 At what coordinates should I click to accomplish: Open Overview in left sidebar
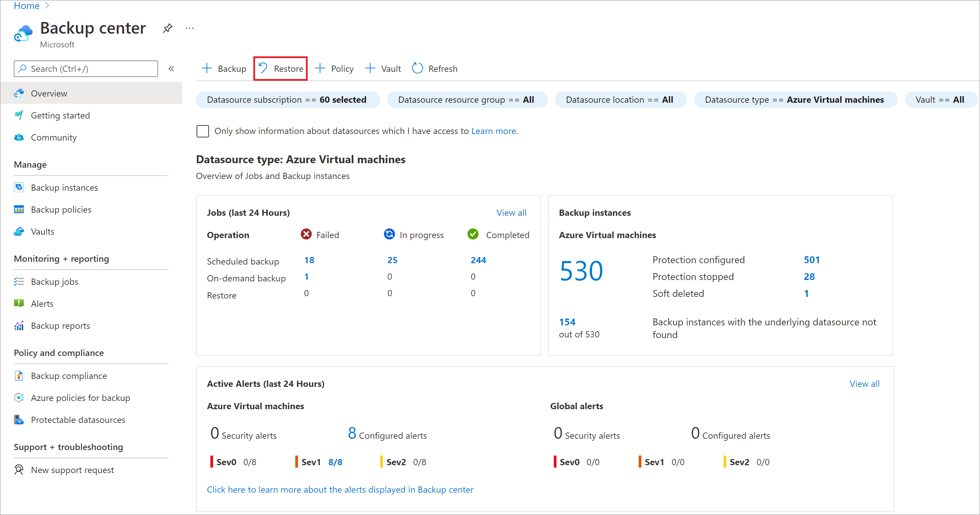pyautogui.click(x=48, y=93)
